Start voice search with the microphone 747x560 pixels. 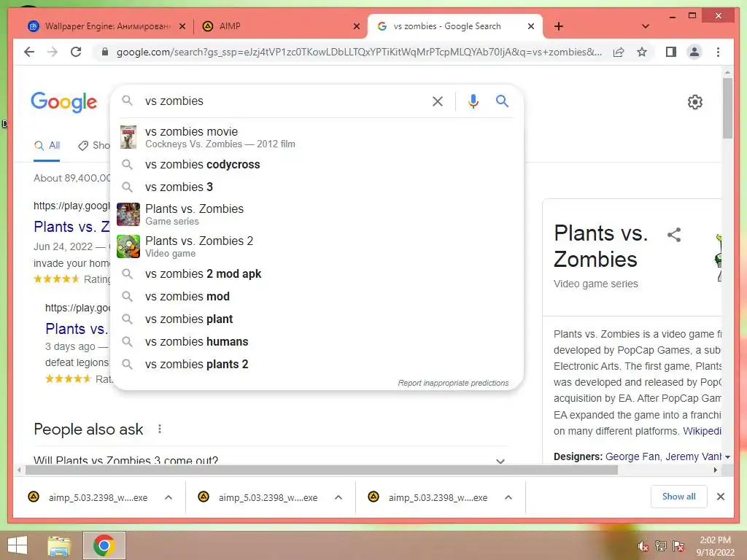click(x=473, y=101)
